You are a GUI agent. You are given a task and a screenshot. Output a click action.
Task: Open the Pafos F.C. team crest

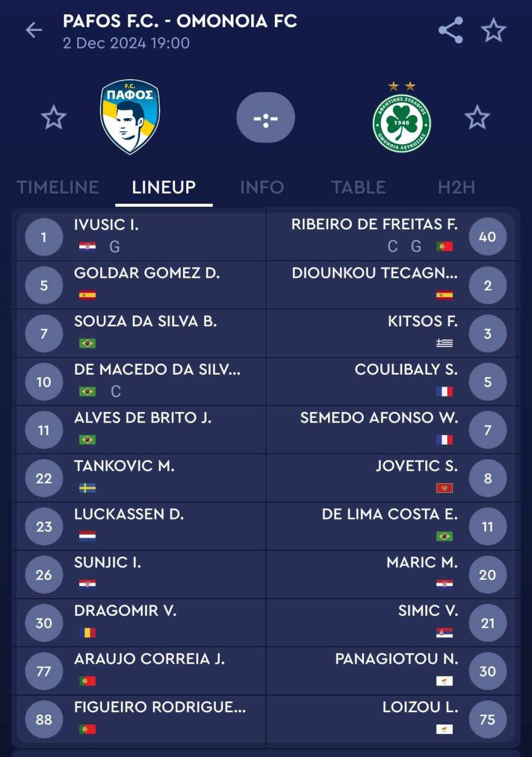coord(130,117)
